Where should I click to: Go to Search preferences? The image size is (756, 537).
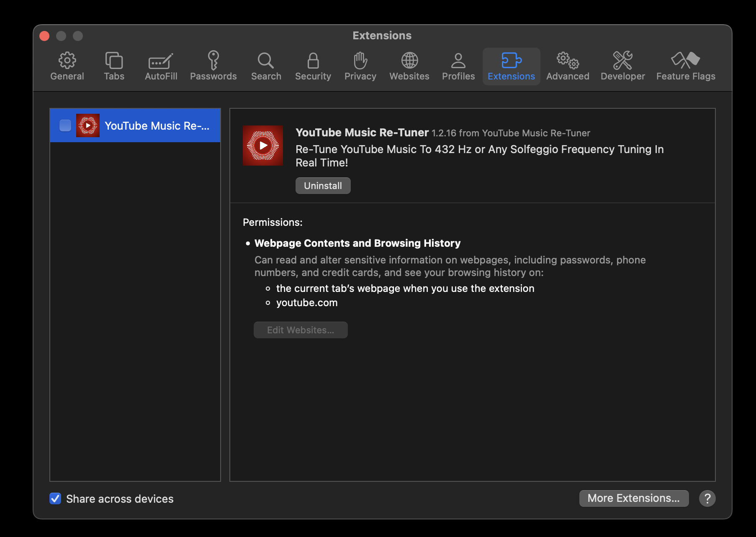click(x=266, y=66)
